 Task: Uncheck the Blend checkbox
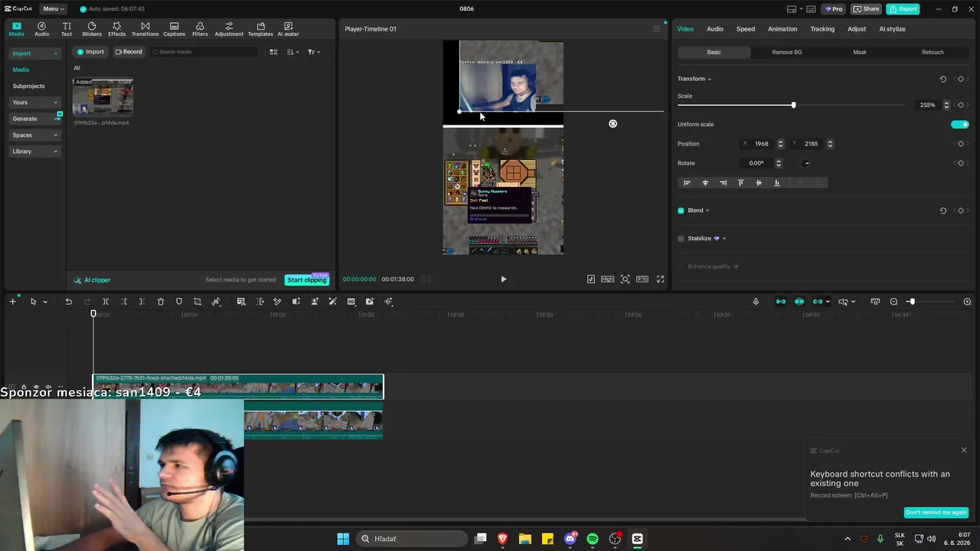[x=681, y=210]
